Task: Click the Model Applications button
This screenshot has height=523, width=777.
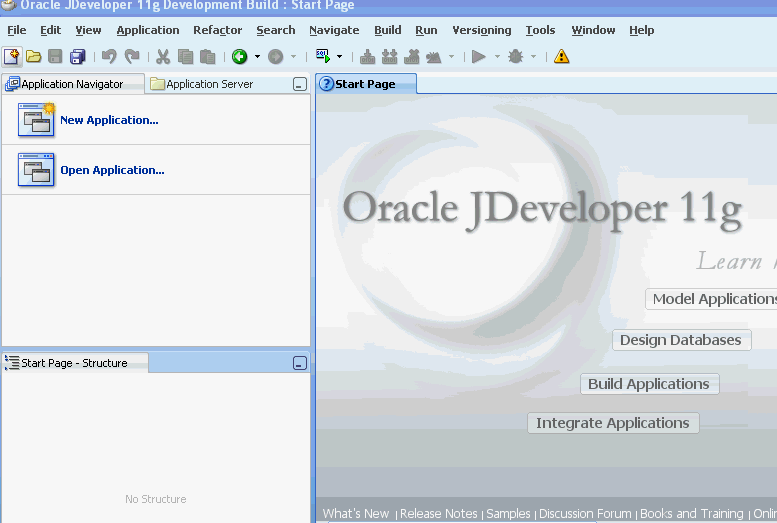Action: [712, 299]
